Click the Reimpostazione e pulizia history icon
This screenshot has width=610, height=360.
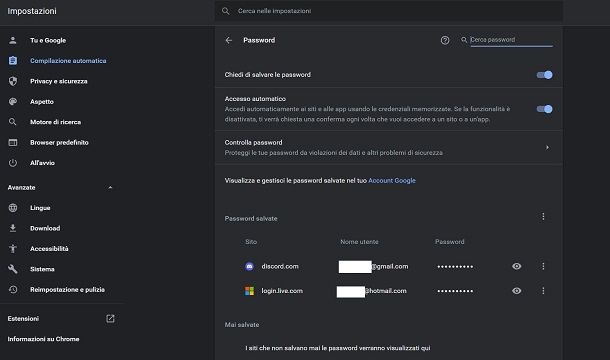13,290
